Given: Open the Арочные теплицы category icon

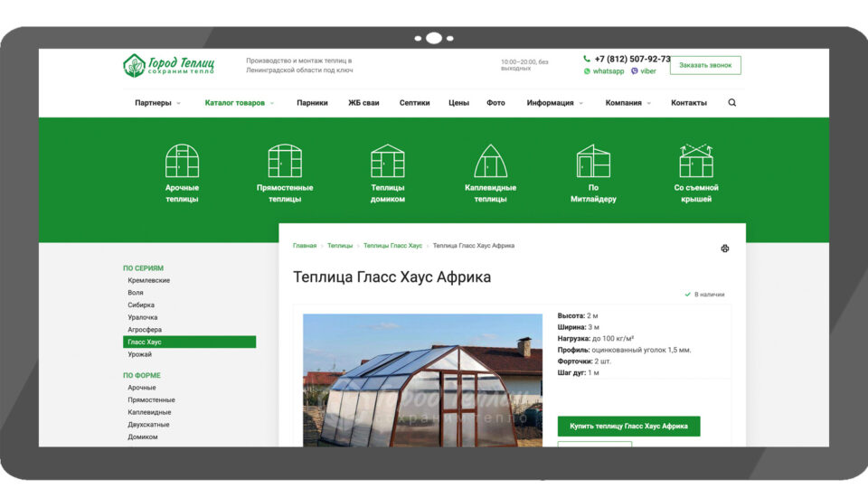Looking at the screenshot, I should (182, 161).
